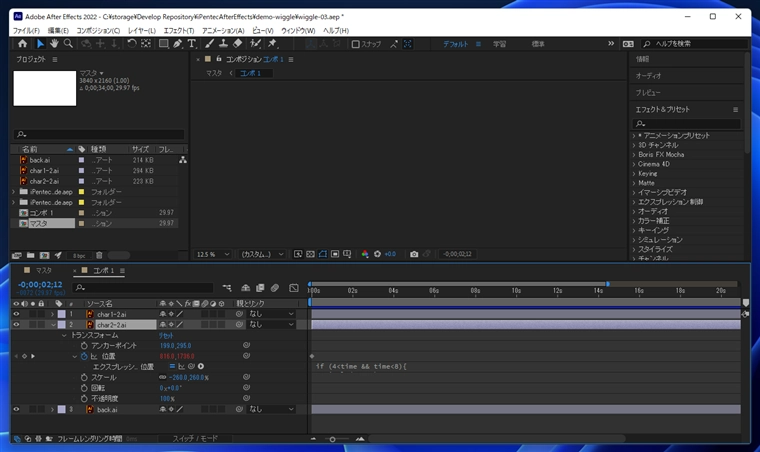Click the Home icon in the toolbar

[22, 44]
